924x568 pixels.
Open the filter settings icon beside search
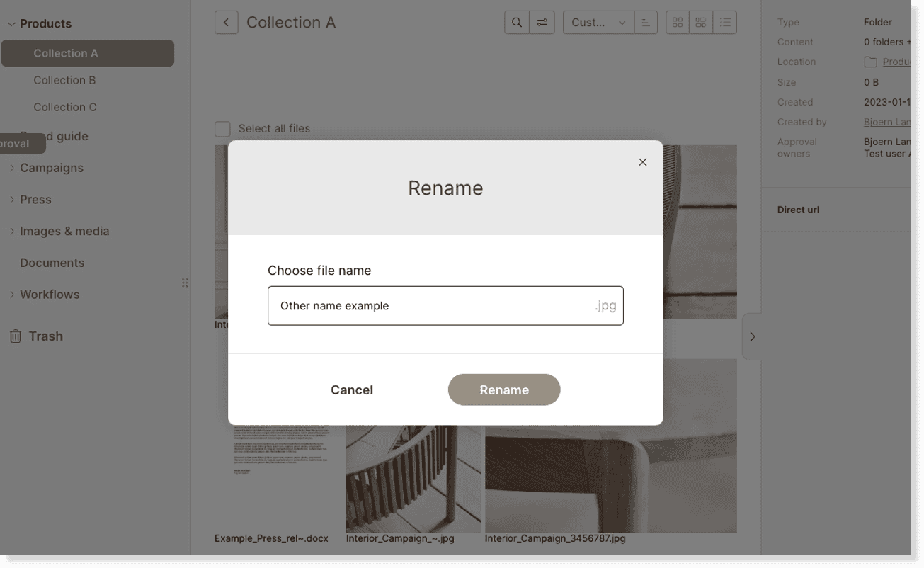tap(542, 22)
